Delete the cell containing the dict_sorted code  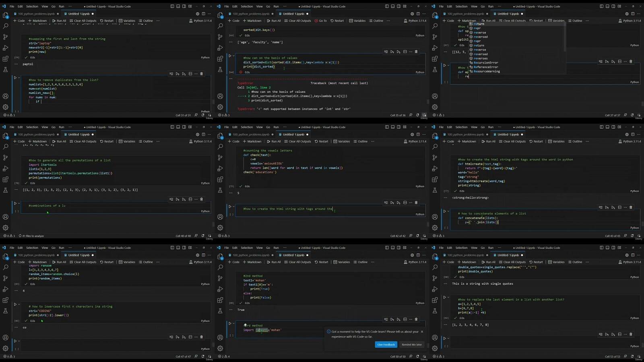[416, 52]
